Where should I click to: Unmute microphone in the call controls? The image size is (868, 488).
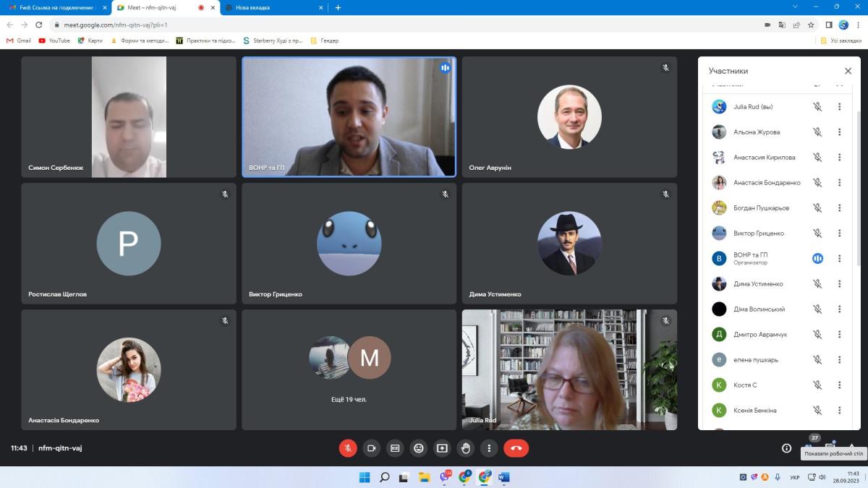348,448
